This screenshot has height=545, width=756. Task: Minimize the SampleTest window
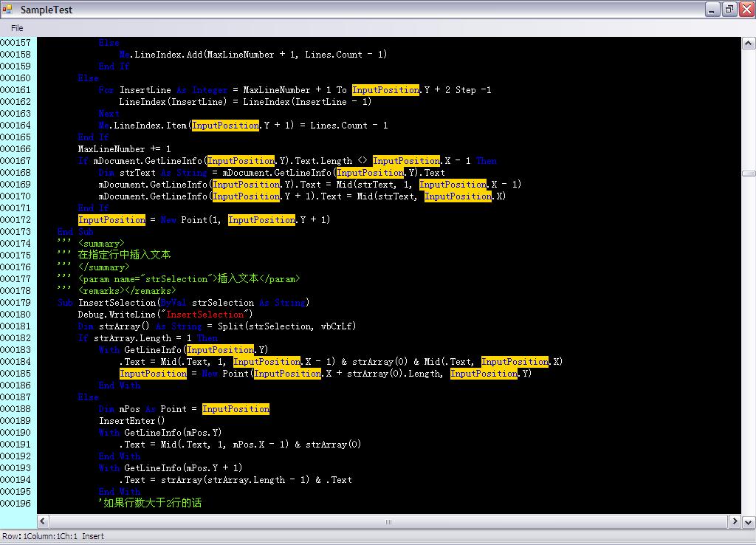[712, 10]
